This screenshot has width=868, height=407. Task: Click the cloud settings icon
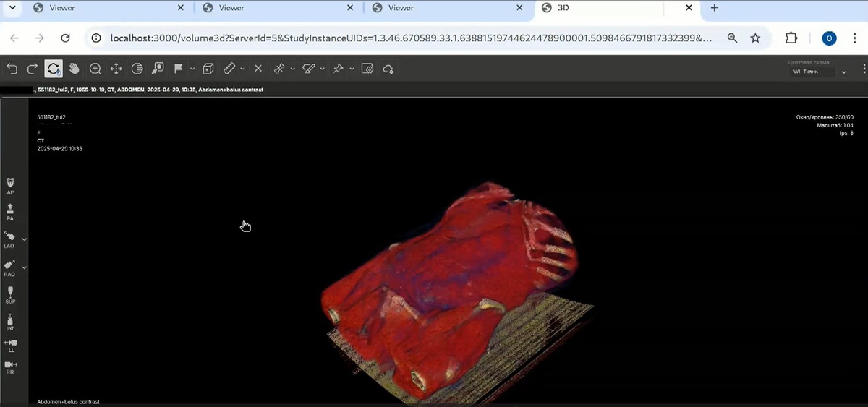pos(388,69)
